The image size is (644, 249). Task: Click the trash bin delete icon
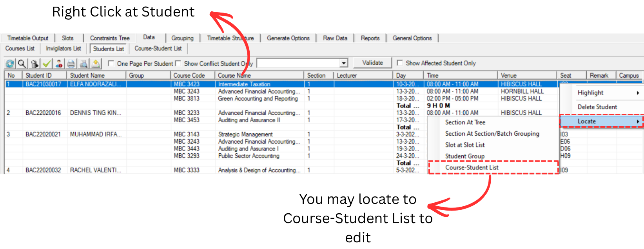pyautogui.click(x=34, y=64)
